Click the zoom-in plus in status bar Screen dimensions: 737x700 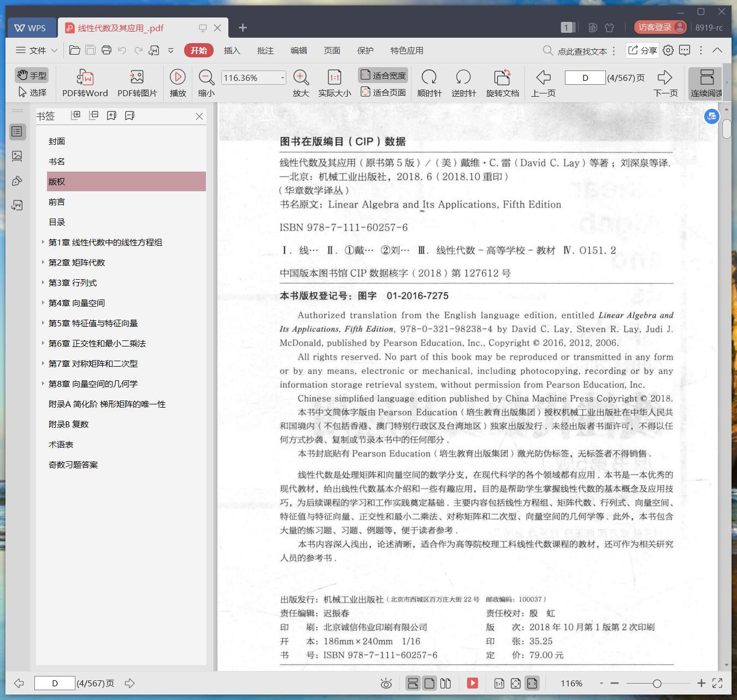click(701, 683)
